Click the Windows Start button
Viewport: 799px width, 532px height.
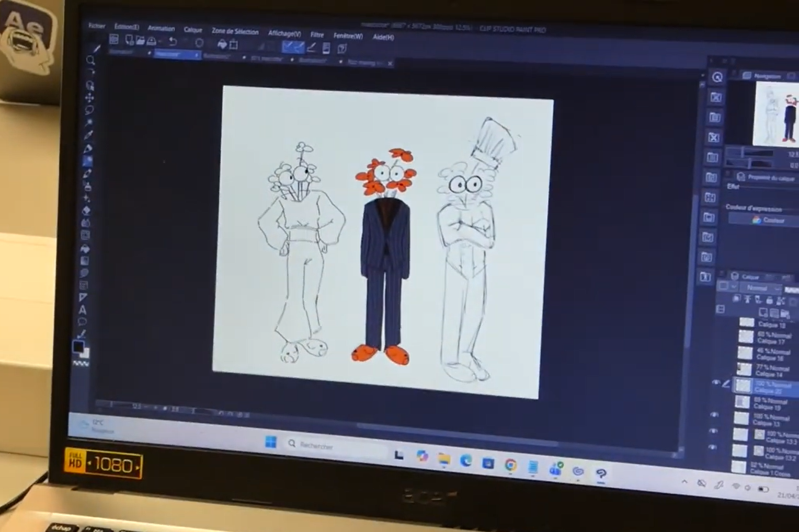pos(271,442)
